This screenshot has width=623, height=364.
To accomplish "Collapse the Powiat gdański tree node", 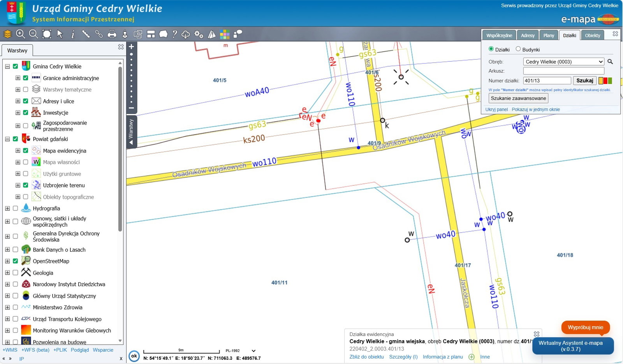I will click(x=7, y=139).
